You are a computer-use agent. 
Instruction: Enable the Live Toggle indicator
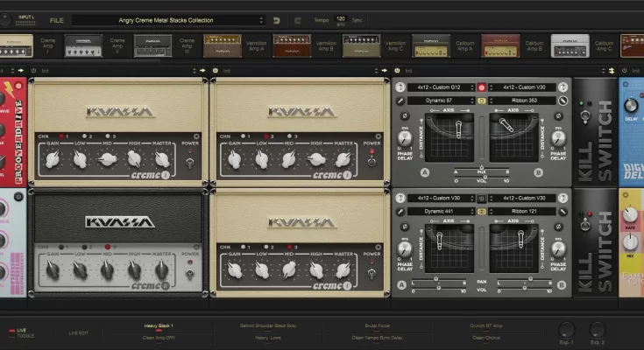tap(10, 332)
